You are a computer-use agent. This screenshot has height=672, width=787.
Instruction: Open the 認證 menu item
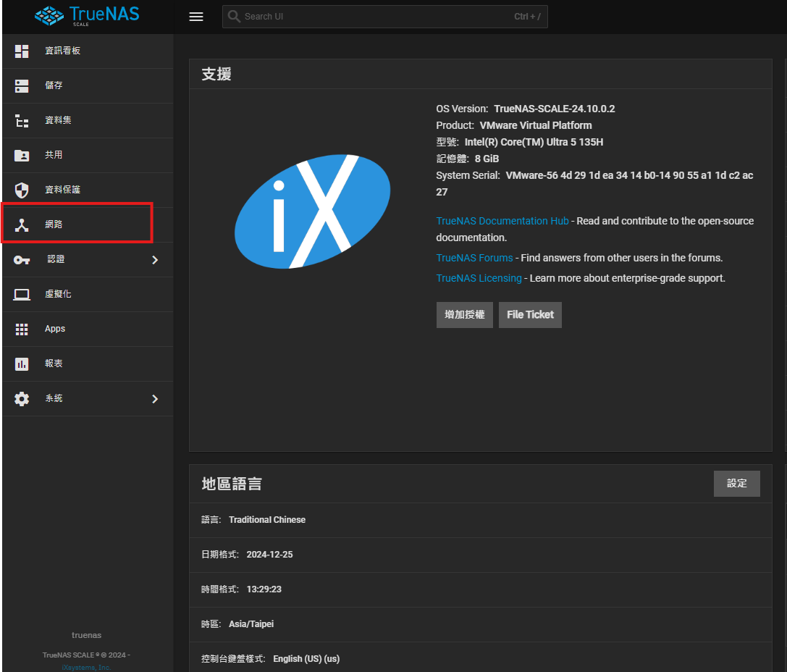[56, 259]
